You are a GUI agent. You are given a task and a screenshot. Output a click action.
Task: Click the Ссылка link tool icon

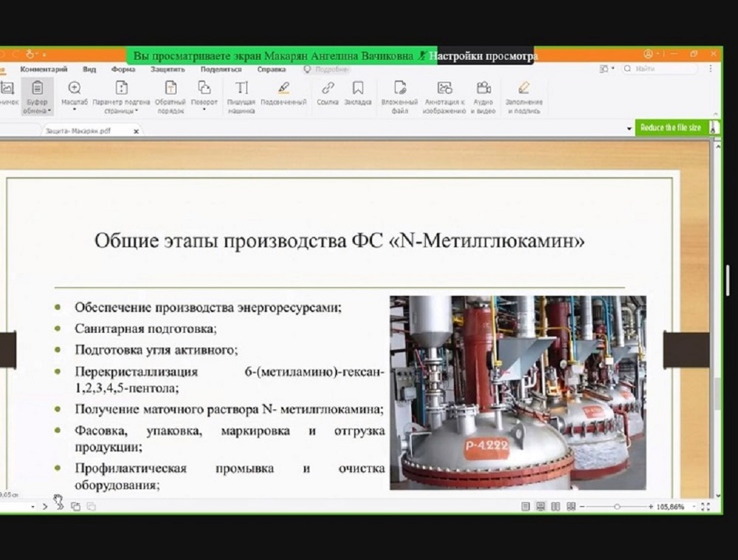328,89
